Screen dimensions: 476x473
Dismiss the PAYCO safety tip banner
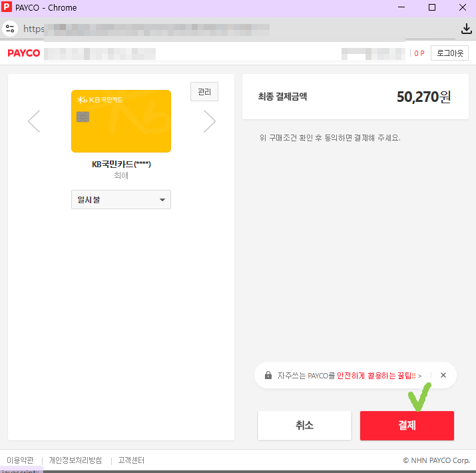coord(443,375)
